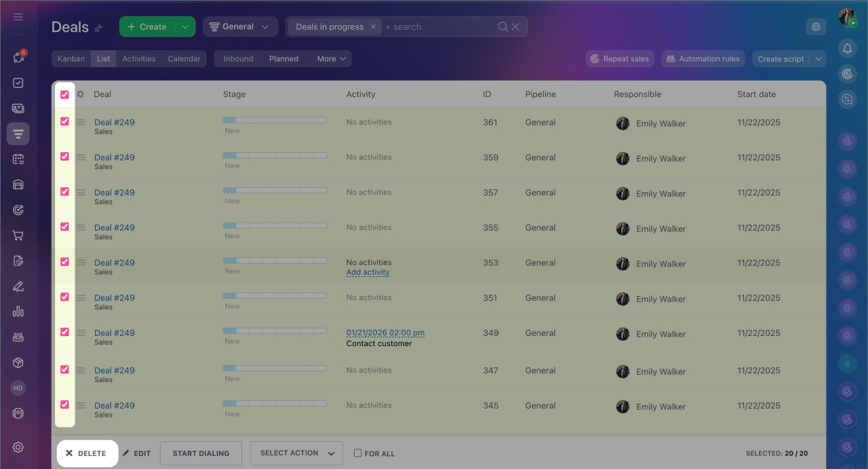Uncheck the deal with ID 361

65,121
